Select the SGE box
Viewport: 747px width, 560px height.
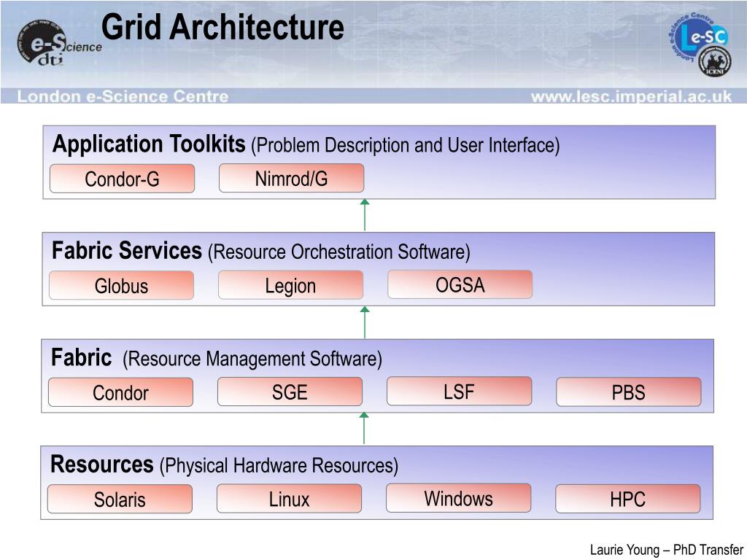[290, 392]
